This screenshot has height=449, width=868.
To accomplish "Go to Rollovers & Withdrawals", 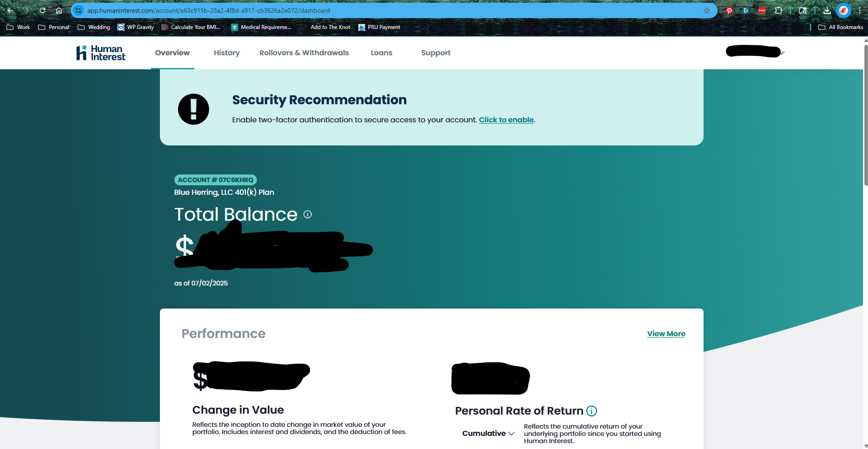I will click(x=304, y=53).
